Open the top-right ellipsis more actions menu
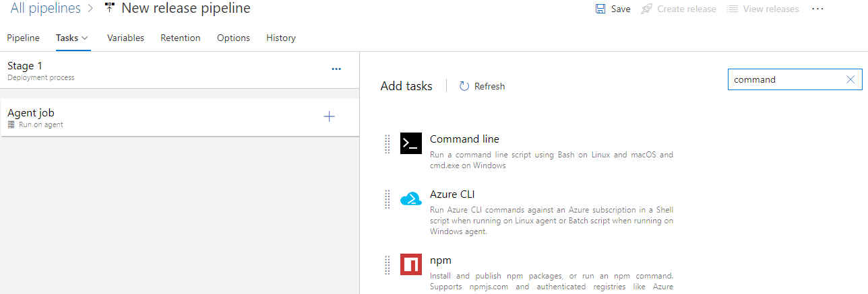The image size is (868, 294). pyautogui.click(x=817, y=9)
